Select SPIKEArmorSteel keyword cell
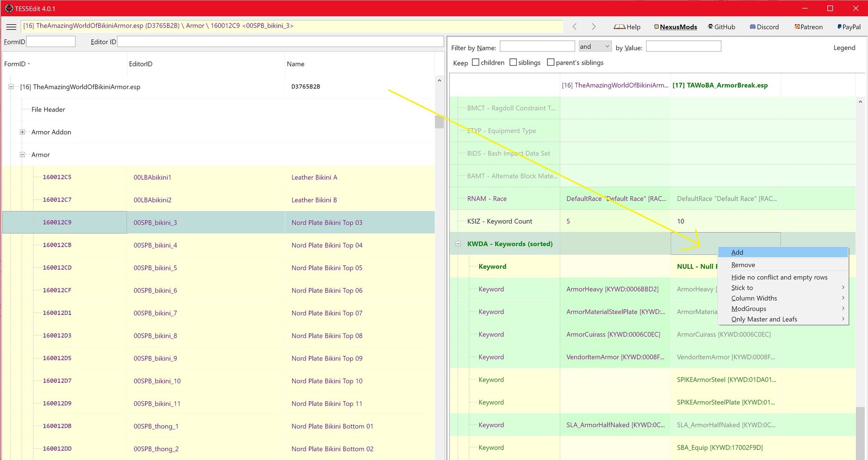Viewport: 868px width, 460px height. [726, 379]
